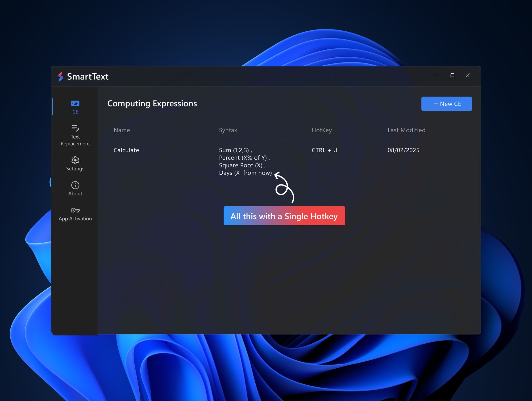
Task: Select the pencil icon of Text Replacement
Action: (x=75, y=128)
